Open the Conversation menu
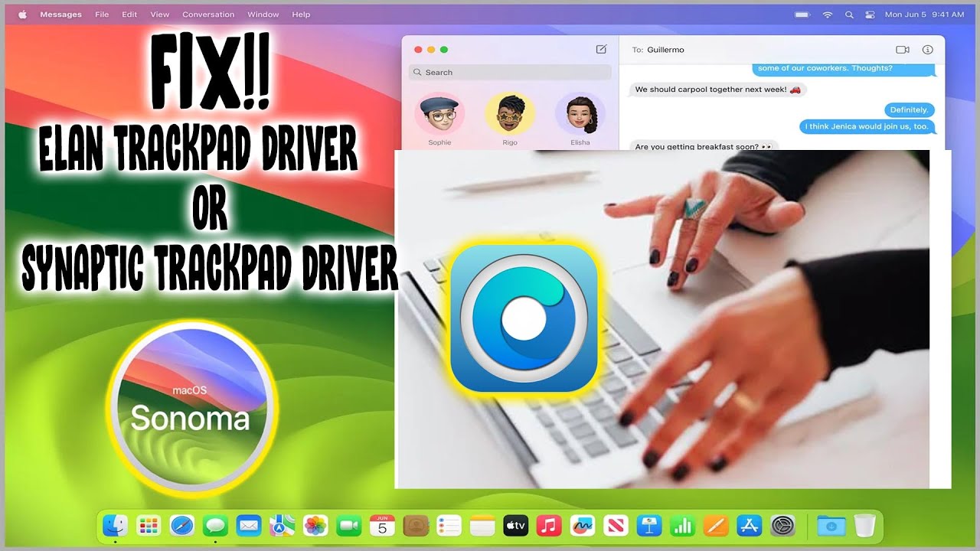The height and width of the screenshot is (551, 980). (x=208, y=14)
